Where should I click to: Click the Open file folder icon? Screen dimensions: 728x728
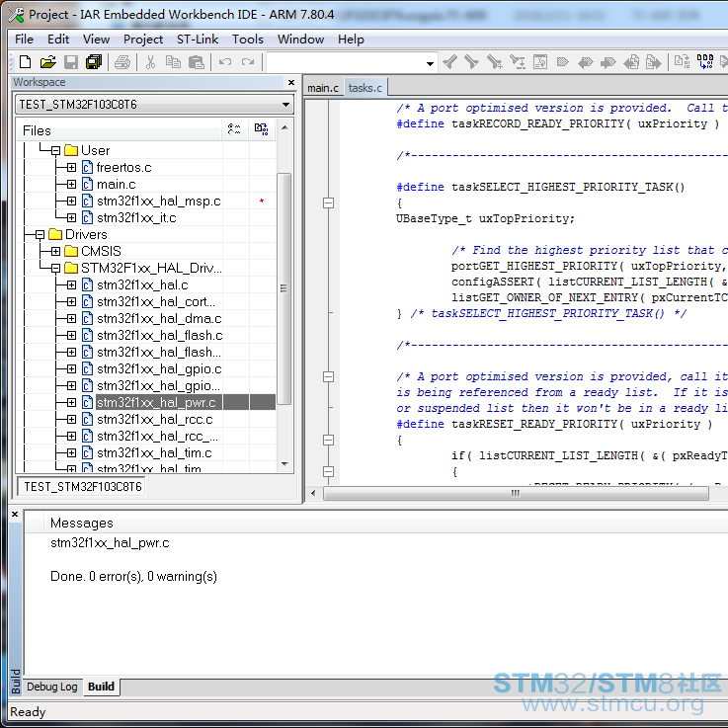point(47,62)
